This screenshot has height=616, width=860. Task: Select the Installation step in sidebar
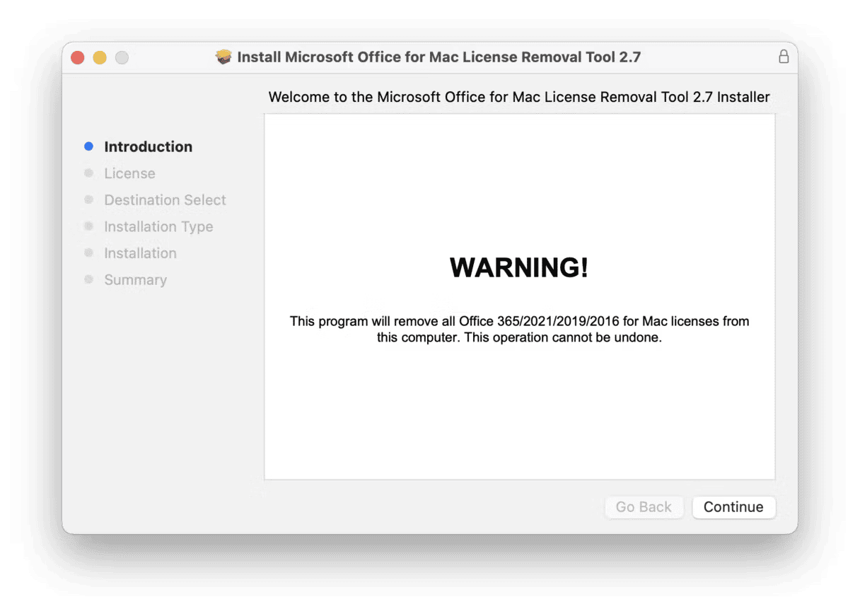point(140,253)
